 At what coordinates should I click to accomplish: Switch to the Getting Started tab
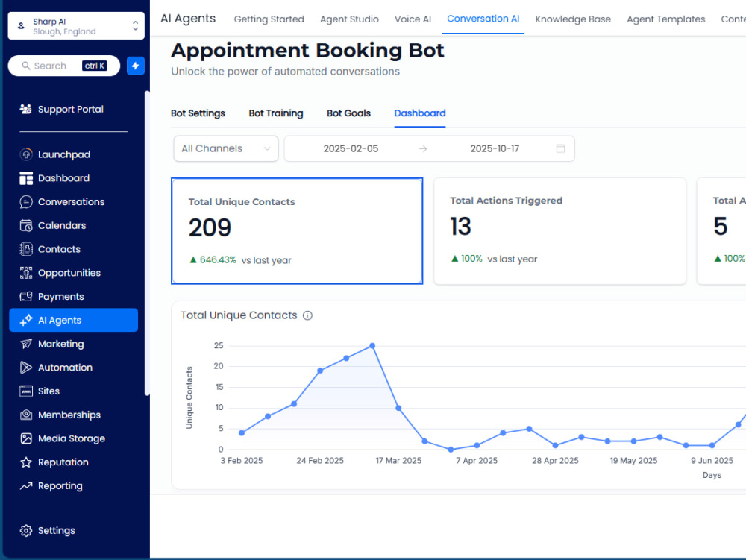click(x=269, y=19)
